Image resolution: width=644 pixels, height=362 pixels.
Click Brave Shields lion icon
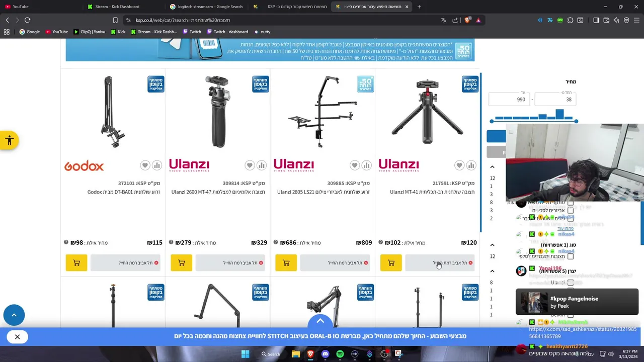coord(467,20)
